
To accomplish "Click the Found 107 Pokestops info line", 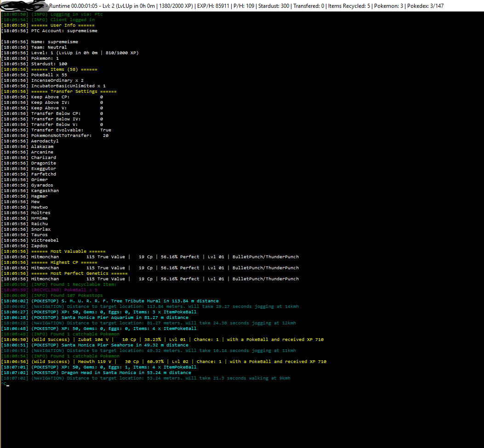I will (67, 295).
